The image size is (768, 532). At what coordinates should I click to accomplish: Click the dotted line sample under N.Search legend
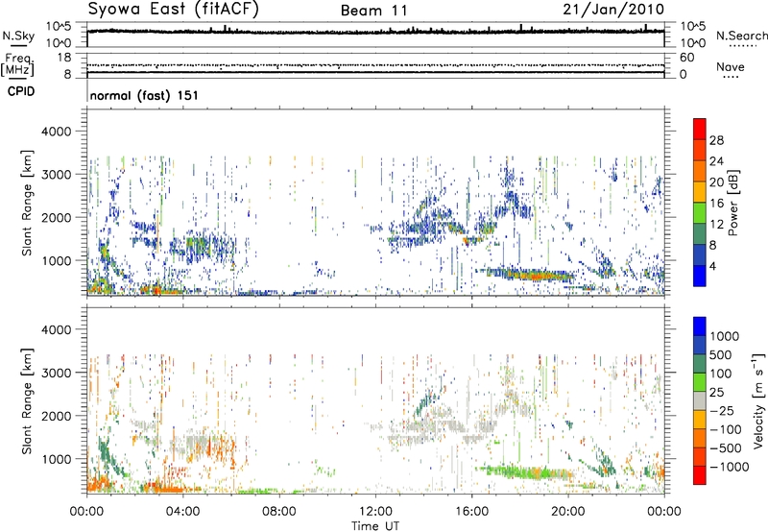pyautogui.click(x=742, y=46)
